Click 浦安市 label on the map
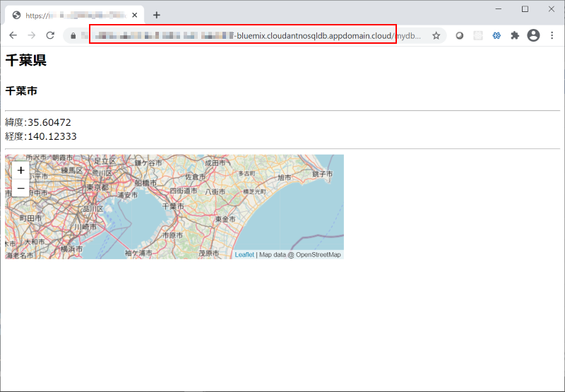Screen dimensions: 565x392 (x=128, y=195)
